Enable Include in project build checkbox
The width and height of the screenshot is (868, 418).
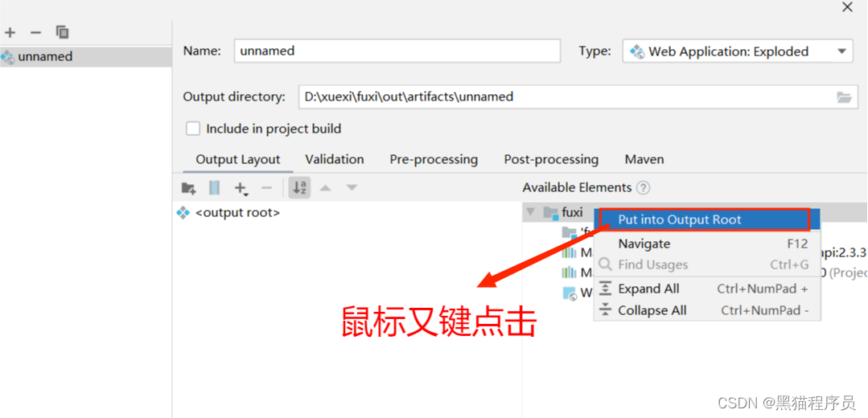pyautogui.click(x=192, y=129)
